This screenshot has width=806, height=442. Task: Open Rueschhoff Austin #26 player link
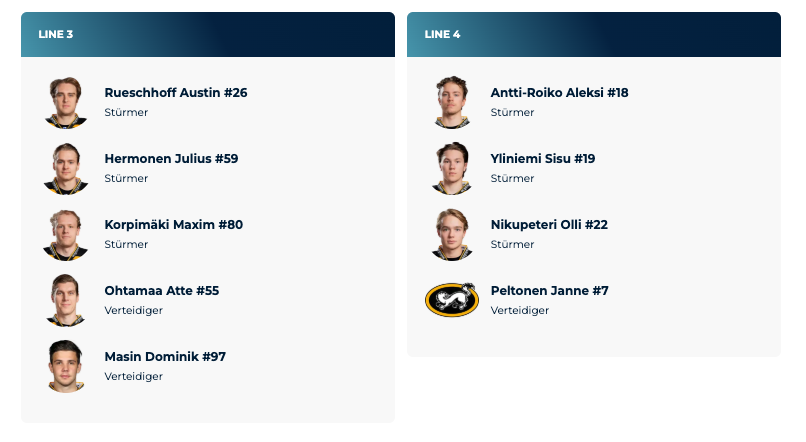[176, 93]
